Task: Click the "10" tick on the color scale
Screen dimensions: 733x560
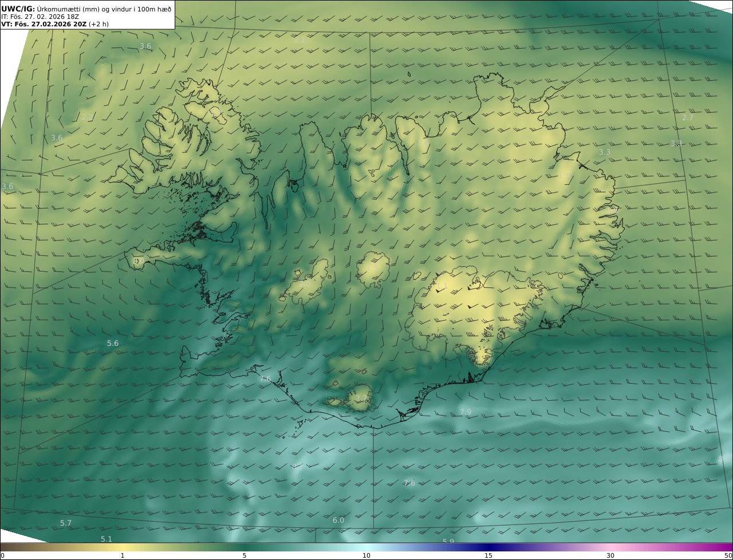Action: (x=366, y=555)
